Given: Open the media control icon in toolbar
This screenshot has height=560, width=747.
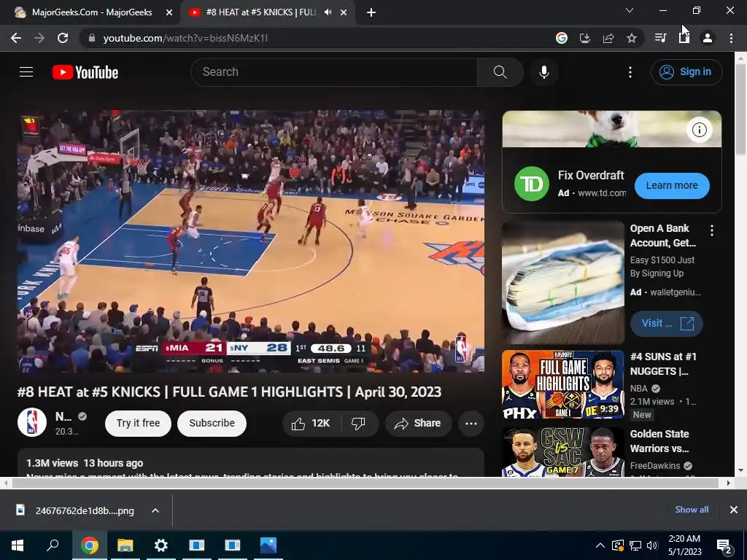Looking at the screenshot, I should (660, 38).
